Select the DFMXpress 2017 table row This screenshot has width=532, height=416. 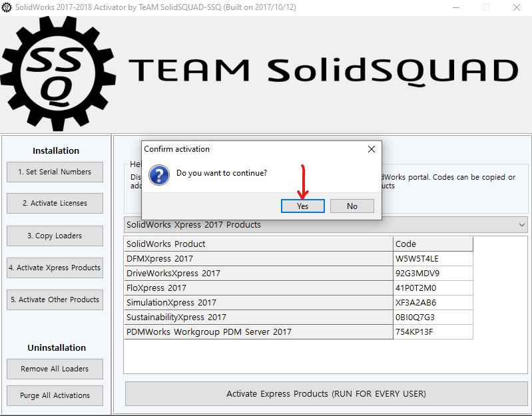coord(258,258)
